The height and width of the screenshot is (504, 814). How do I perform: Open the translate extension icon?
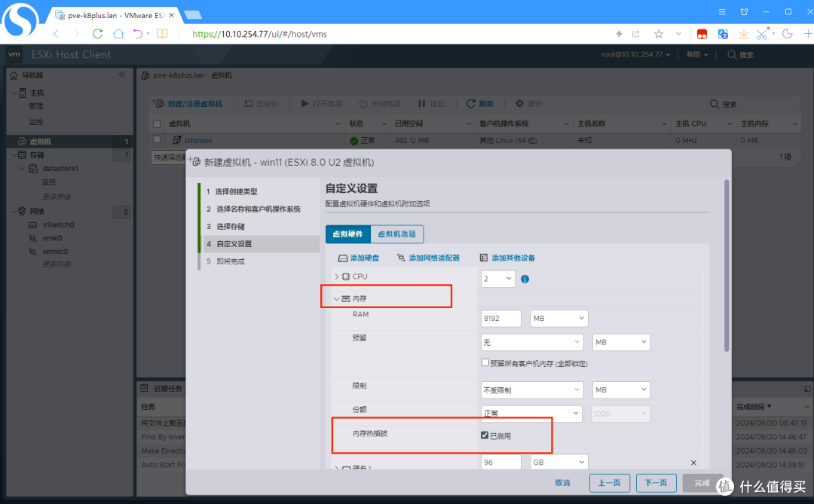tap(723, 34)
